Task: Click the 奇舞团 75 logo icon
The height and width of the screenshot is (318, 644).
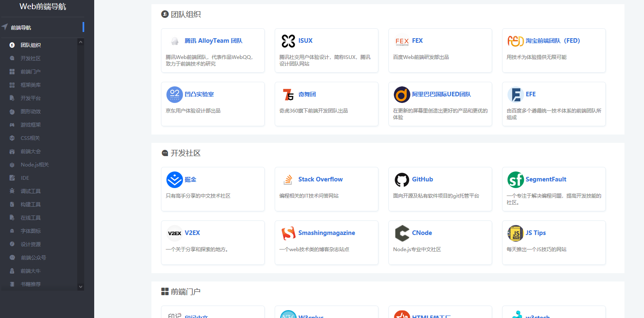Action: [288, 95]
